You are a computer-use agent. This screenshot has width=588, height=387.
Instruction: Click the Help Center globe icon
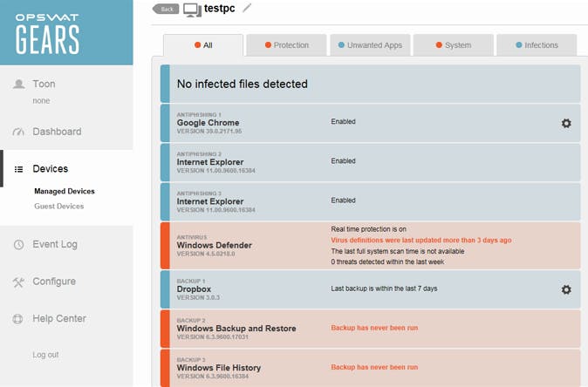pos(18,319)
